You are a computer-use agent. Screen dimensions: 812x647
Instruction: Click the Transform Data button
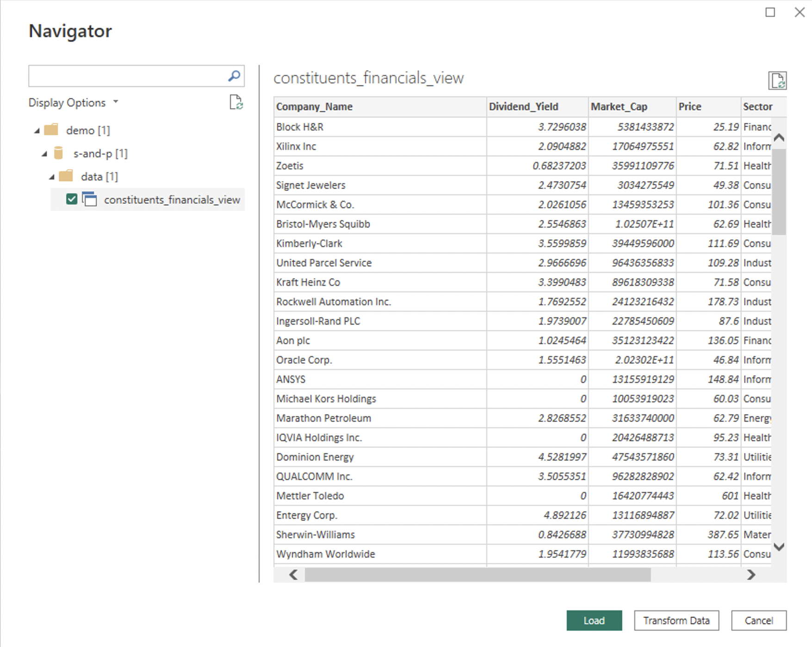(676, 620)
